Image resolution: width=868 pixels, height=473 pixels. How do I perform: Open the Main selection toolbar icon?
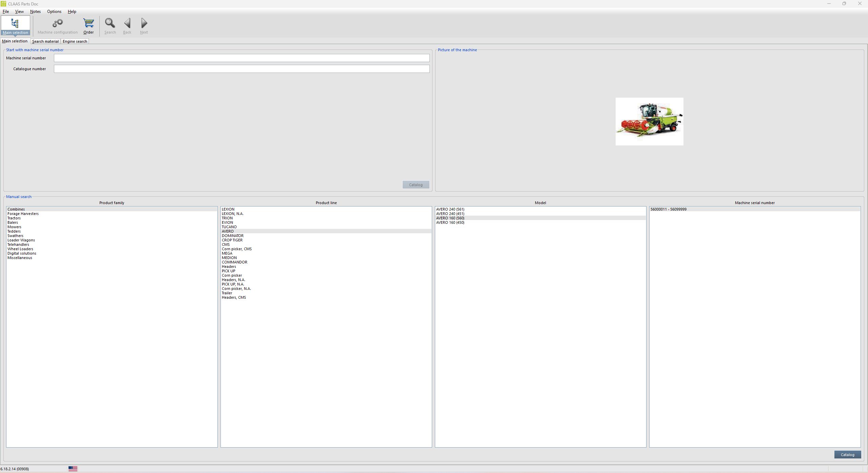(15, 25)
